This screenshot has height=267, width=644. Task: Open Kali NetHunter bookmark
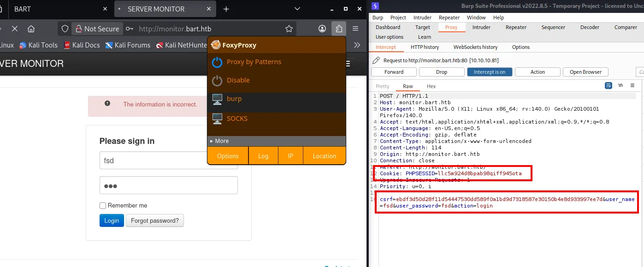click(x=182, y=45)
